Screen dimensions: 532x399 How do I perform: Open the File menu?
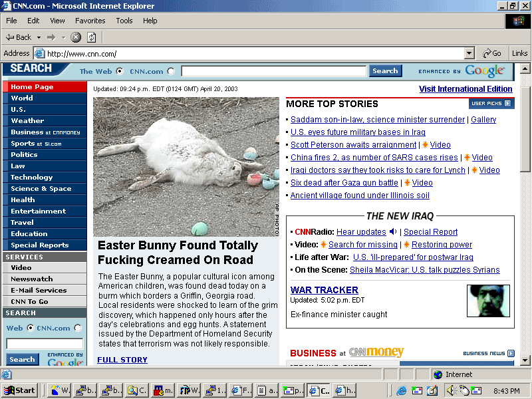point(11,21)
